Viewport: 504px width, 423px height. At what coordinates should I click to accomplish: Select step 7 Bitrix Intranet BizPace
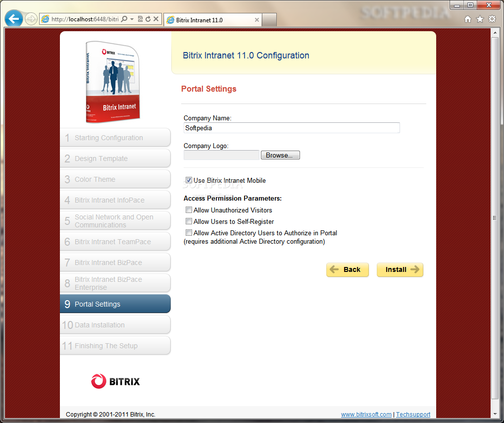pos(115,263)
